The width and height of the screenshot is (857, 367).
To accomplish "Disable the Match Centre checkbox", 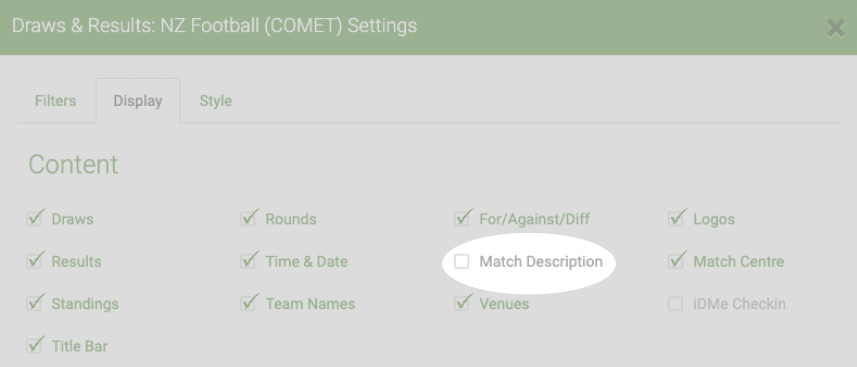I will [x=676, y=261].
